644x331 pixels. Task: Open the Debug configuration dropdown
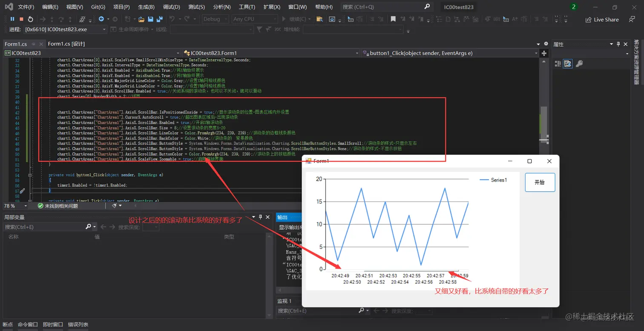click(x=215, y=19)
